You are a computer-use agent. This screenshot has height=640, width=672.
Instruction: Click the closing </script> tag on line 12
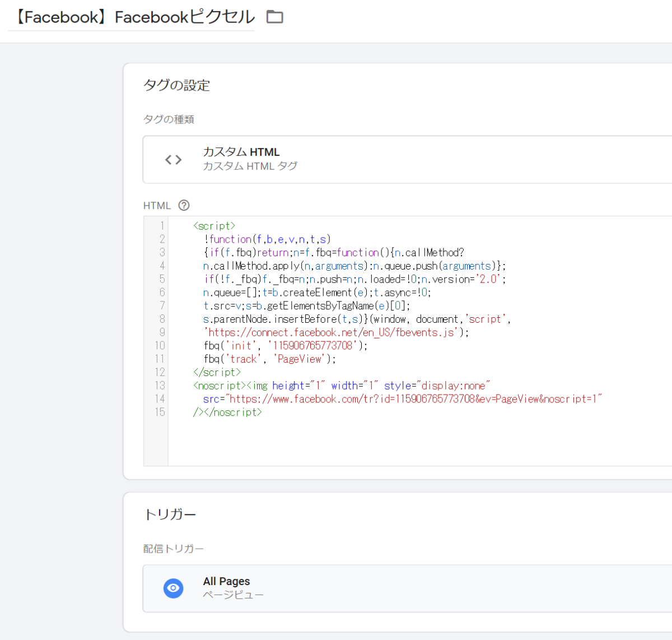pos(217,372)
